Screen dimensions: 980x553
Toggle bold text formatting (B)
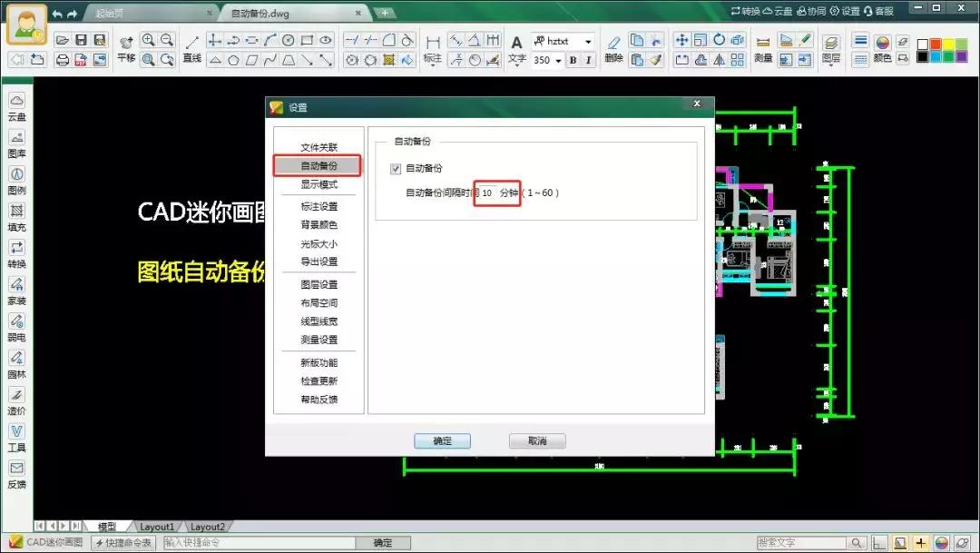pyautogui.click(x=573, y=58)
